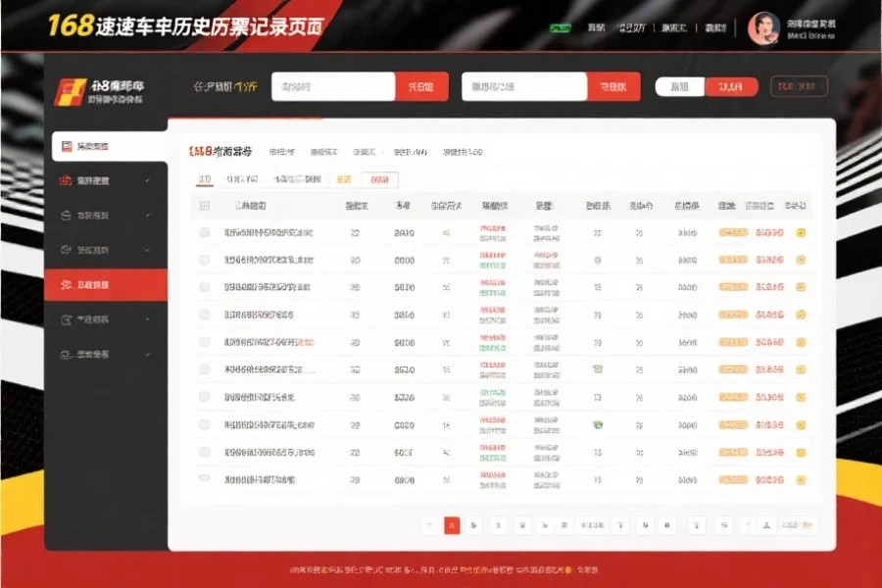Open the page-size selector ending the pagination bar
Screen dimensions: 882x588
(798, 525)
